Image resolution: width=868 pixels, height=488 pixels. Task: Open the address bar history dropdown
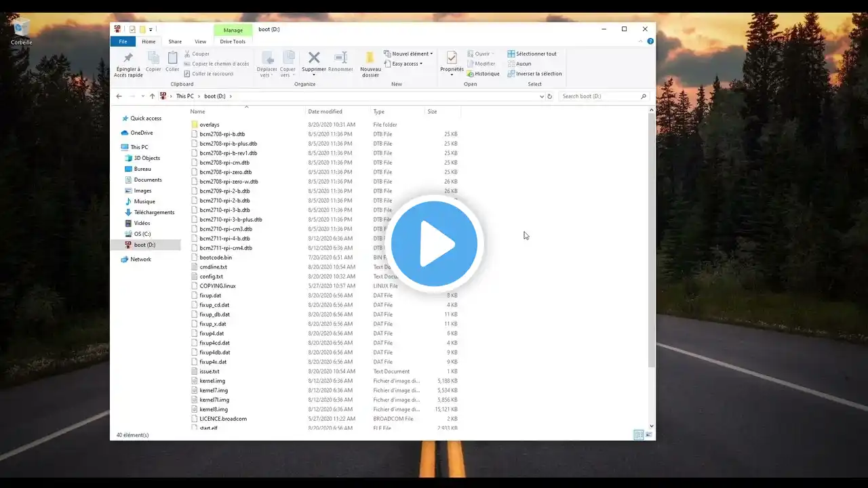coord(541,96)
